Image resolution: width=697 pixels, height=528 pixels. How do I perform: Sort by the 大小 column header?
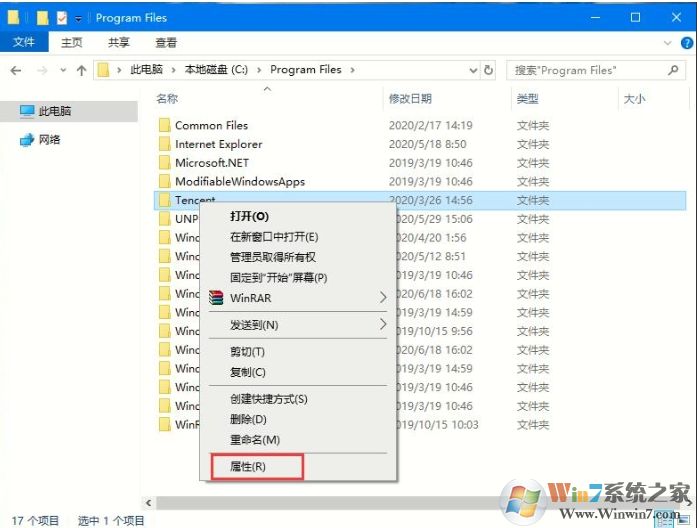(x=634, y=99)
